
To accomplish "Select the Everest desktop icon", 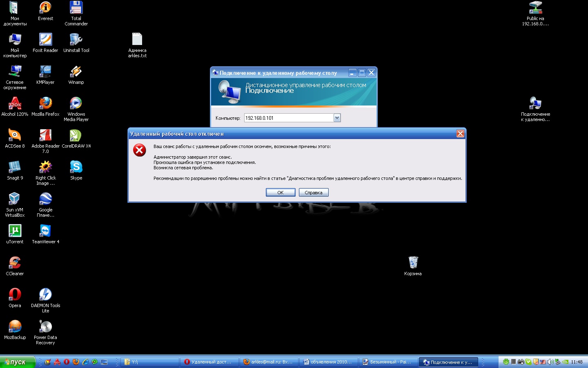I will [45, 11].
